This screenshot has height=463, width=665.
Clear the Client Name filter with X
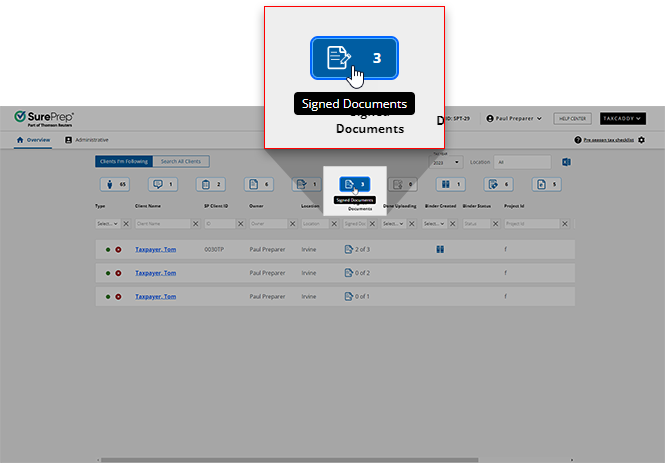[x=196, y=224]
